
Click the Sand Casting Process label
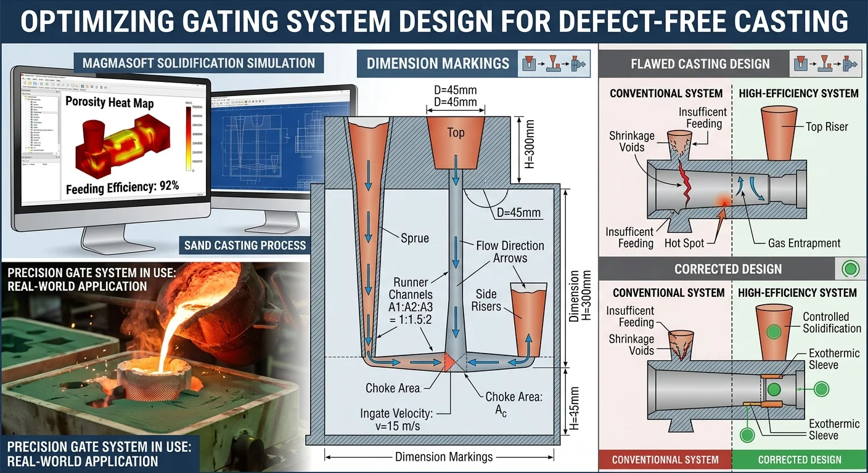[244, 245]
